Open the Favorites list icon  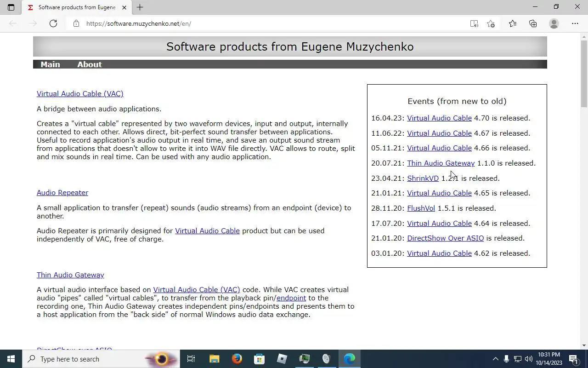[513, 23]
